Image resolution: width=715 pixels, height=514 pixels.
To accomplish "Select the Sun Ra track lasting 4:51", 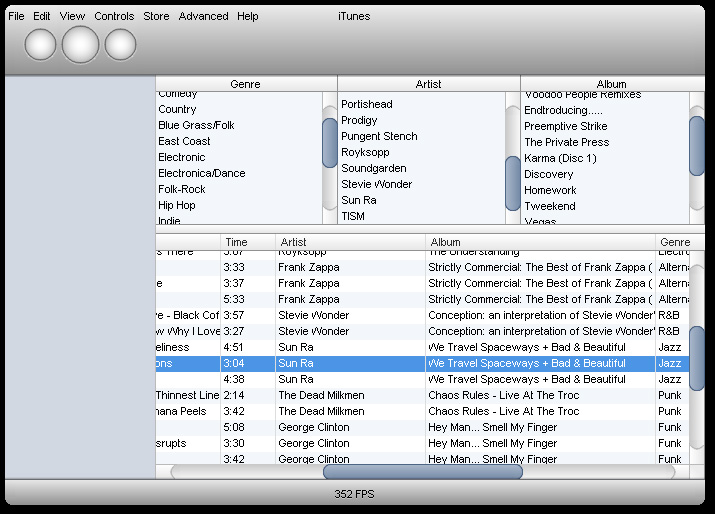I will click(x=422, y=347).
